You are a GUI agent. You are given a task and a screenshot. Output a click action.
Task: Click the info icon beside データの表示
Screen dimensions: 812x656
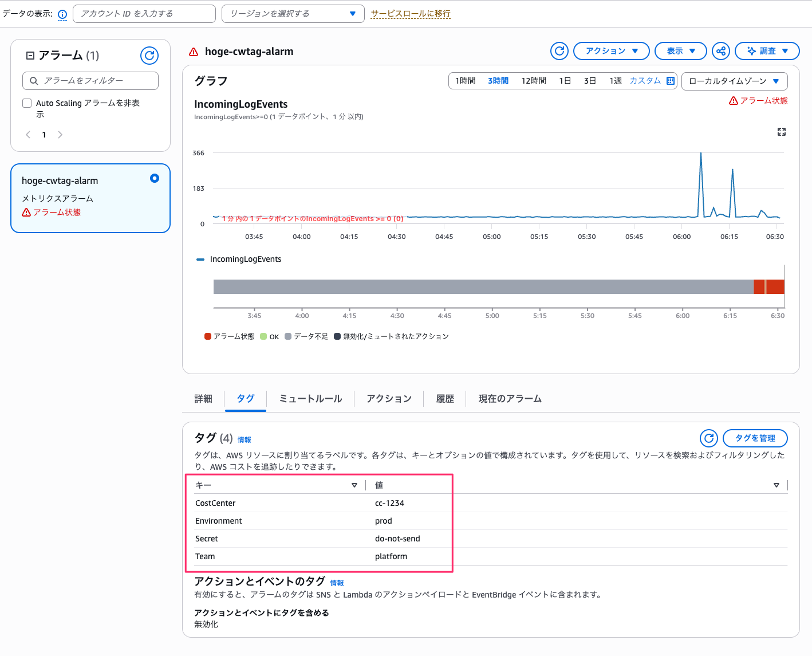(62, 14)
